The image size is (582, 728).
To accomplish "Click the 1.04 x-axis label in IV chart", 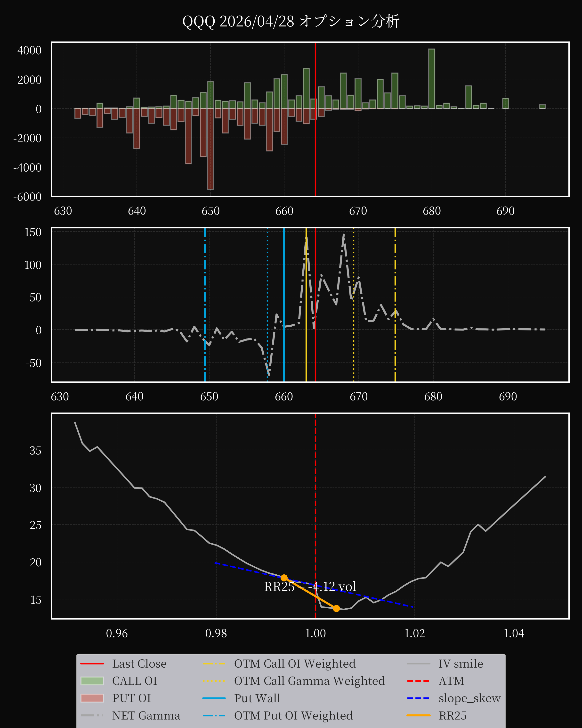I will pyautogui.click(x=514, y=633).
